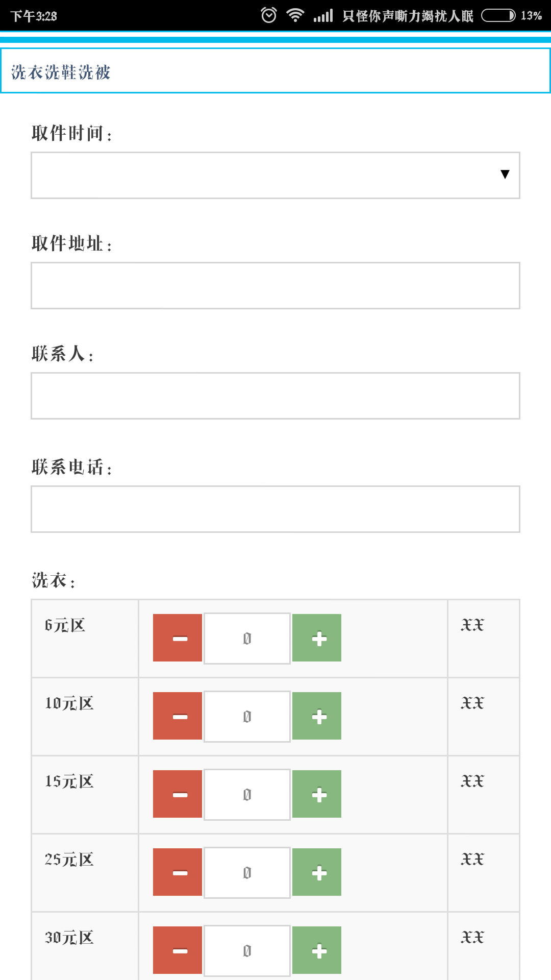
Task: Tap the 洗衣洗鞋洗被 header bar
Action: click(x=275, y=71)
